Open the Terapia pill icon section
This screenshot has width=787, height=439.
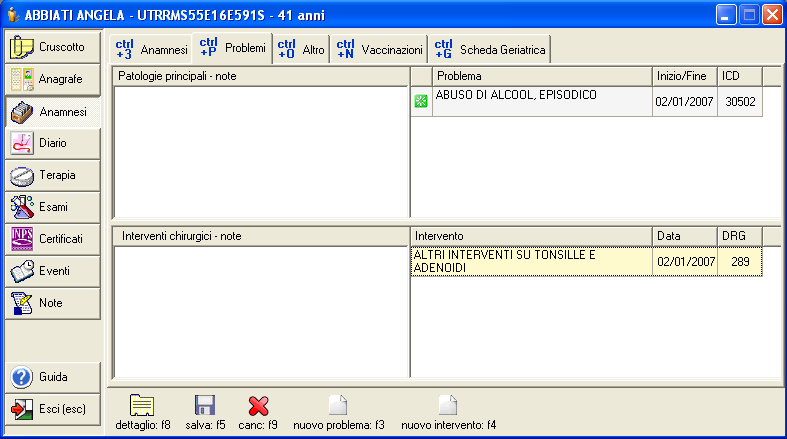point(53,176)
